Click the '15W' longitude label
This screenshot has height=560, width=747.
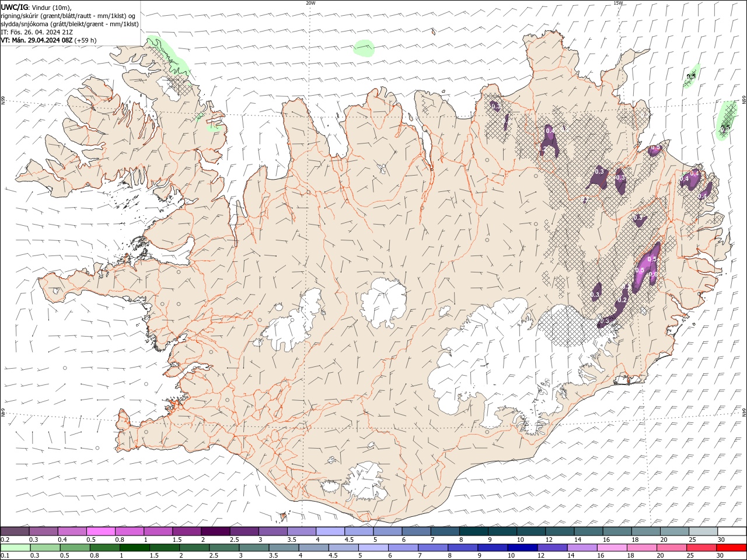point(618,3)
